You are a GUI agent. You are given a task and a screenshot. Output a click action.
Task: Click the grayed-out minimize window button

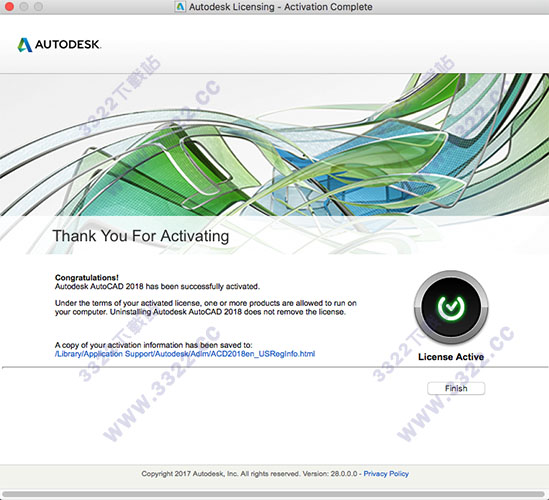coord(24,6)
